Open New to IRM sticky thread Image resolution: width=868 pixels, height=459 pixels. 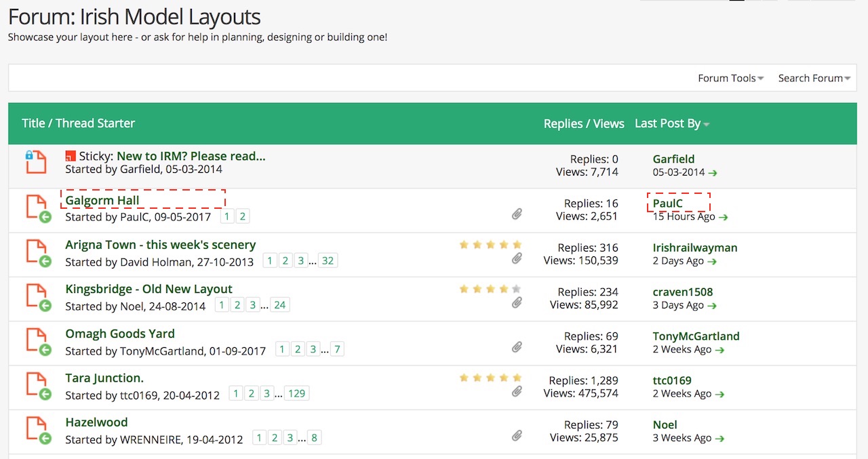pyautogui.click(x=191, y=156)
